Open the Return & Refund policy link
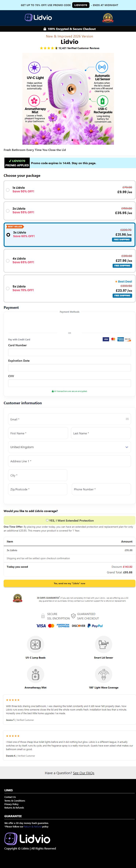 click(x=33, y=827)
